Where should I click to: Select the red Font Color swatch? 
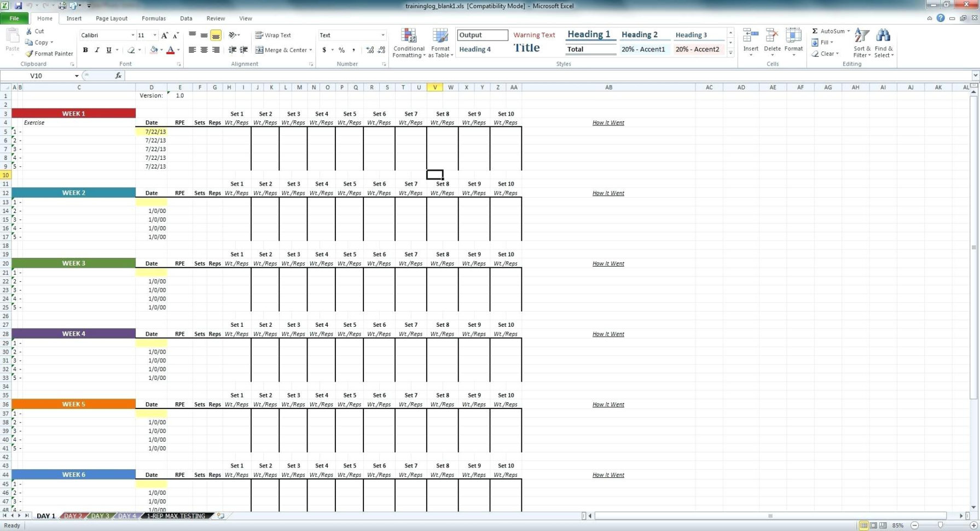click(170, 50)
